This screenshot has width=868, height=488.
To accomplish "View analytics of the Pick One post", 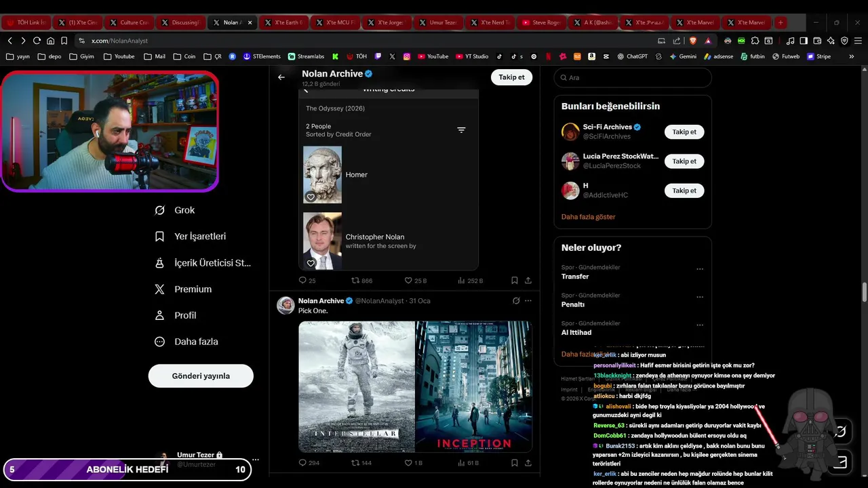I will click(468, 463).
